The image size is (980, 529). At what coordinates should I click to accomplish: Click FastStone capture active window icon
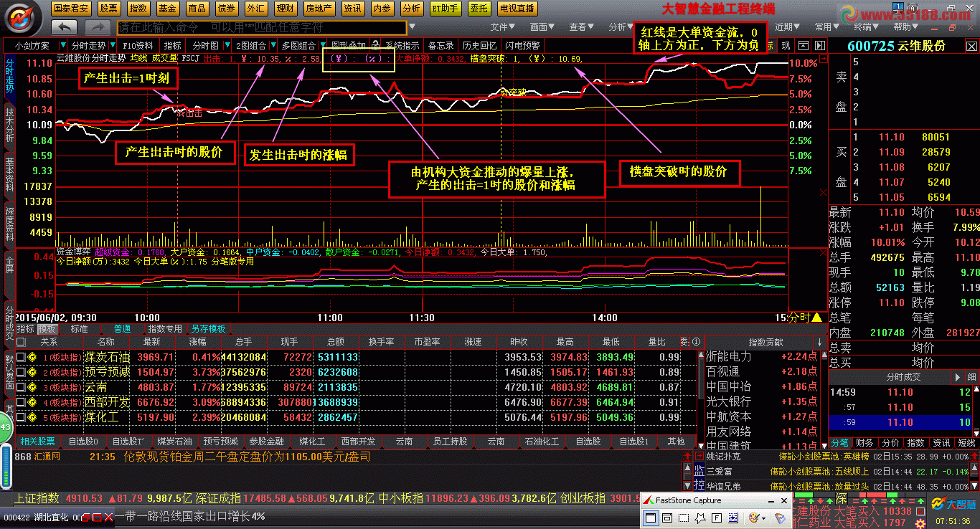(x=650, y=518)
